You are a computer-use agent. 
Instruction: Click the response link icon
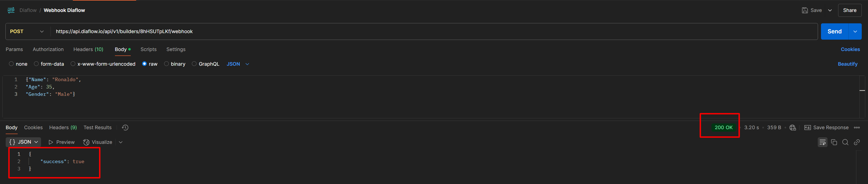pos(857,142)
